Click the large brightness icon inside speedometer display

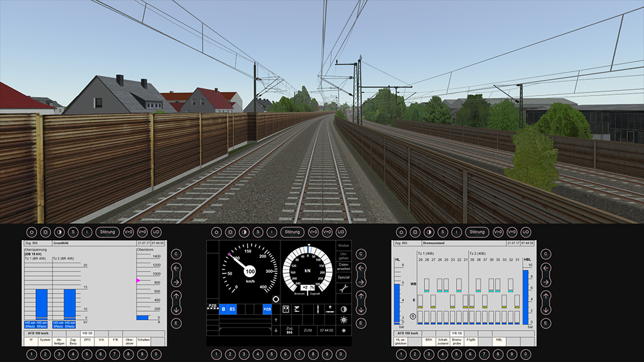[344, 320]
